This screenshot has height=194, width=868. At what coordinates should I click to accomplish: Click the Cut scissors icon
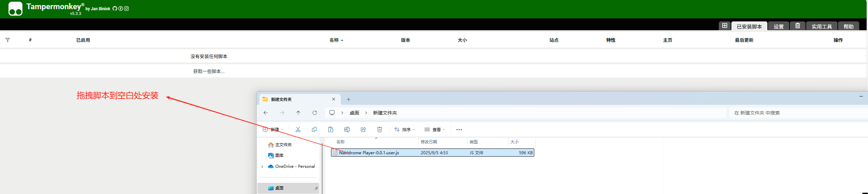point(298,129)
